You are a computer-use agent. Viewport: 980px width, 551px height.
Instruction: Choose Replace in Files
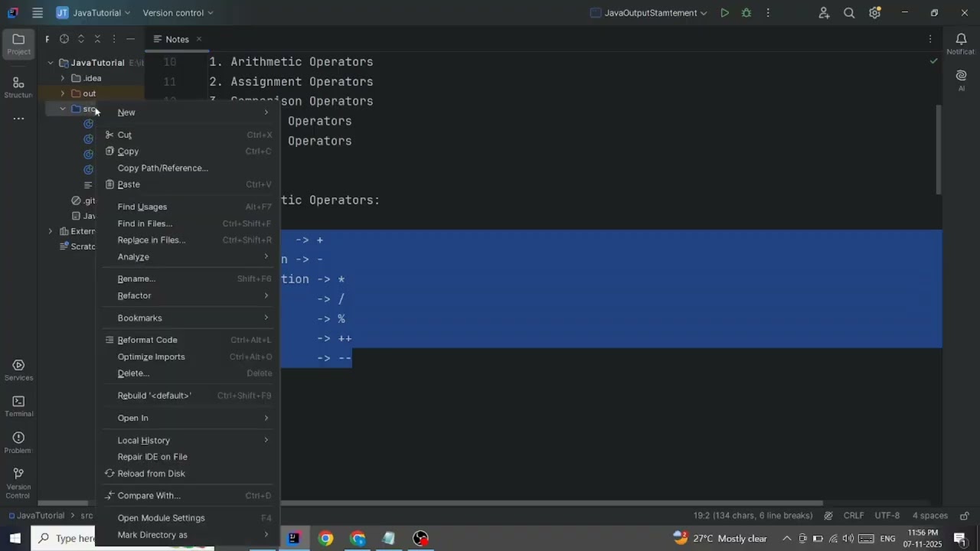pos(188,240)
